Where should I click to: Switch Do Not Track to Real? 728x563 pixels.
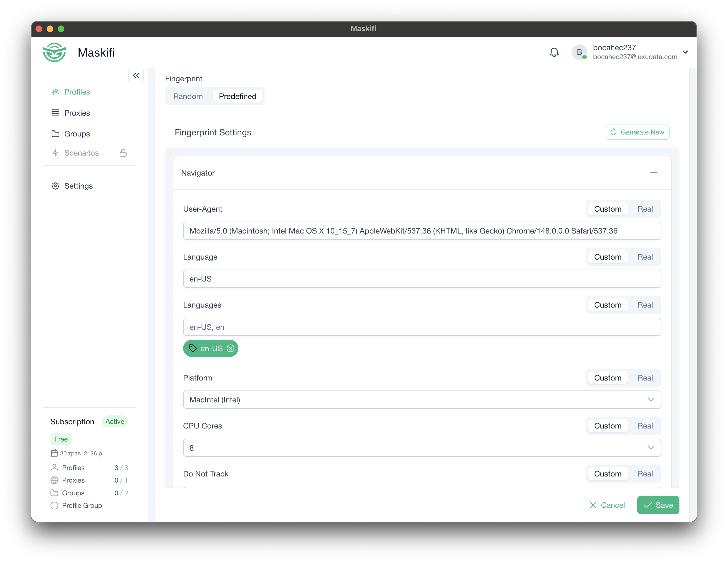[645, 474]
